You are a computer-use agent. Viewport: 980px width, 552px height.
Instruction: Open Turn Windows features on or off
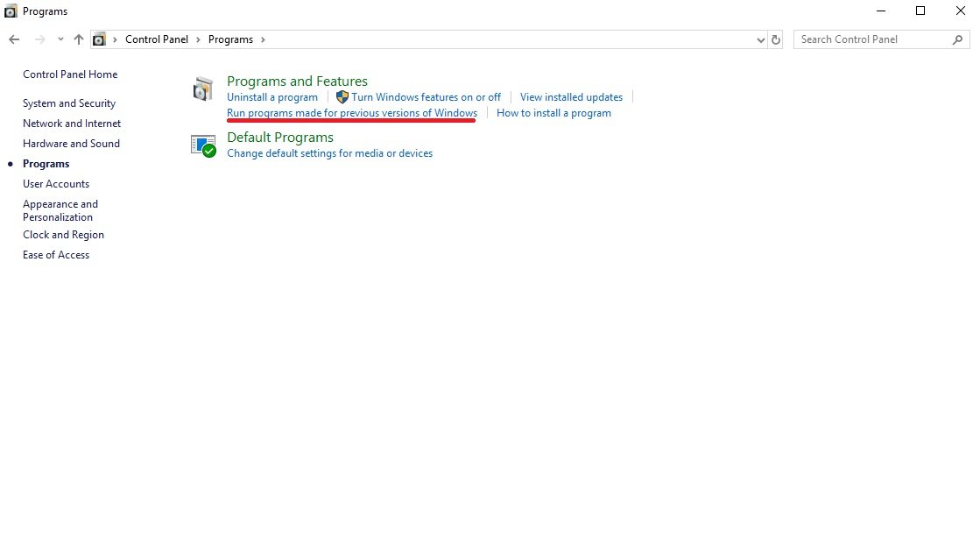coord(426,97)
